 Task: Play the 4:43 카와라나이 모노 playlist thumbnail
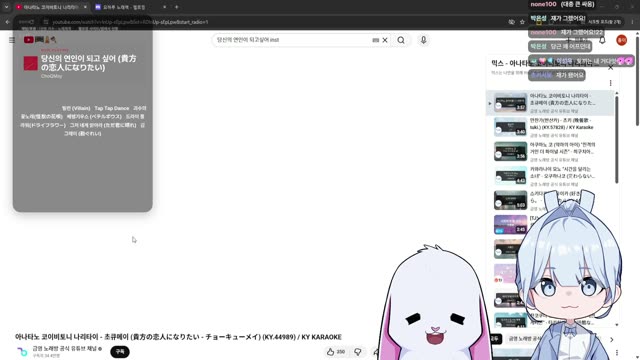[510, 176]
